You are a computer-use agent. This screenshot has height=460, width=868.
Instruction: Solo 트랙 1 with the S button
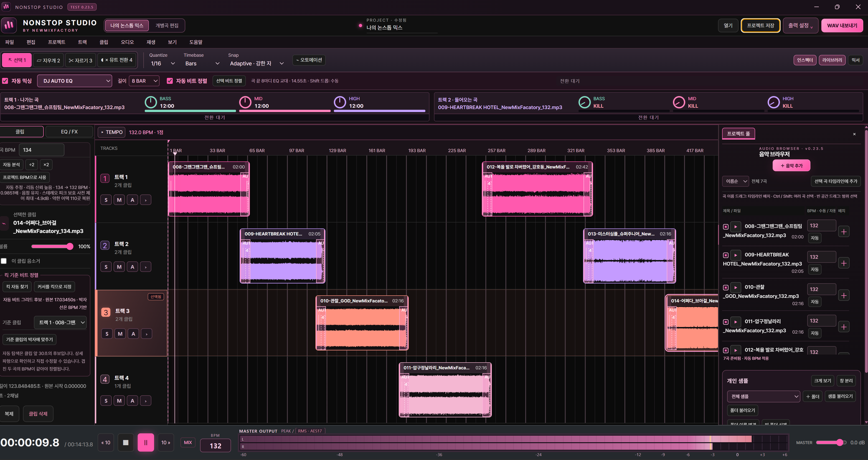click(106, 200)
